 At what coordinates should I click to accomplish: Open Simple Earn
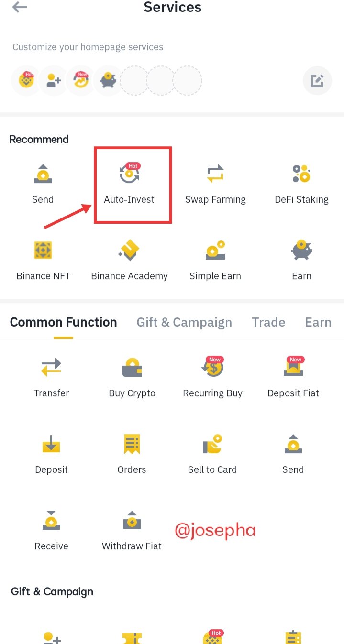(x=215, y=260)
